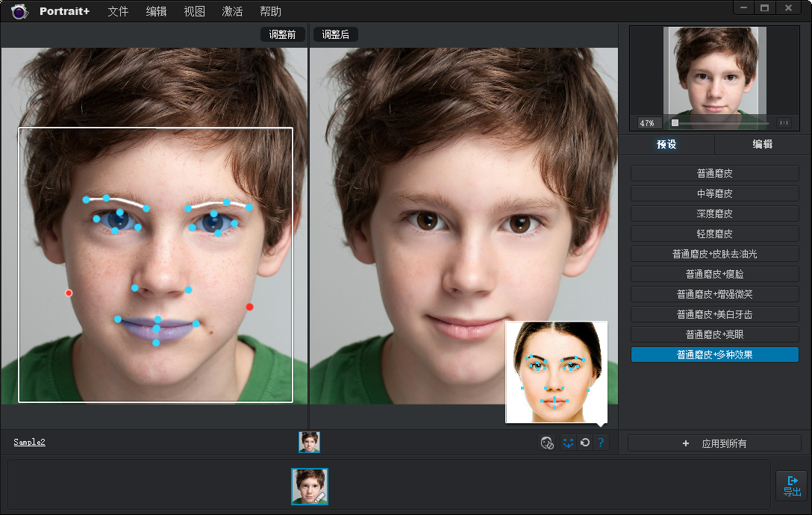
Task: Switch to the 编辑 panel tab
Action: coord(763,145)
